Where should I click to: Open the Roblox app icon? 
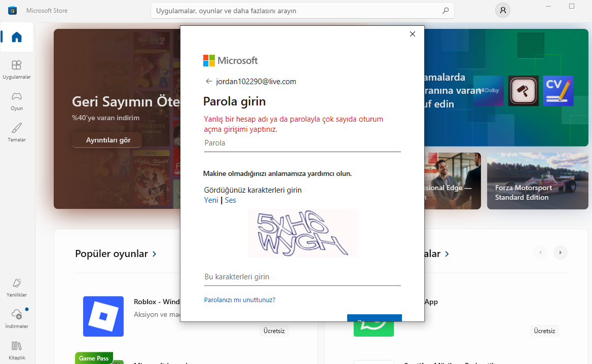(103, 316)
